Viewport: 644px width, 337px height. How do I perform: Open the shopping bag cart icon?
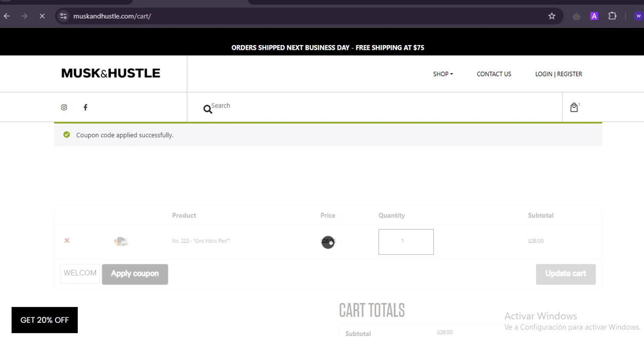[x=574, y=107]
